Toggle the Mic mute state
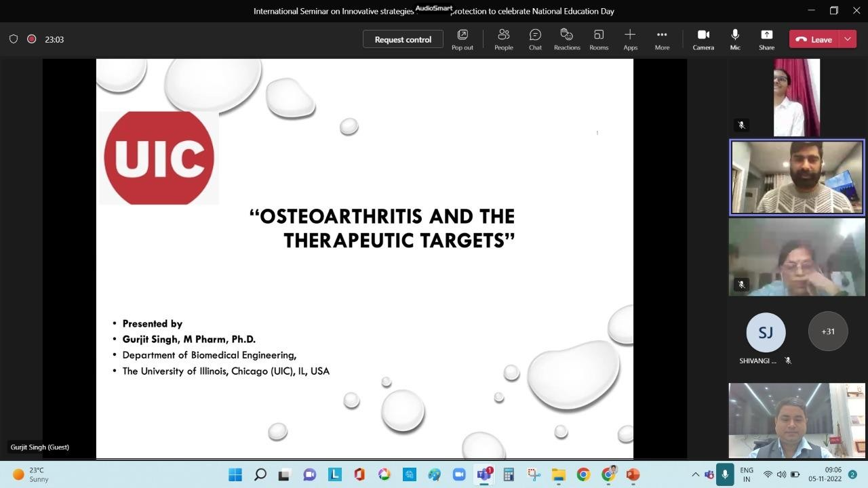This screenshot has width=868, height=488. [x=735, y=39]
